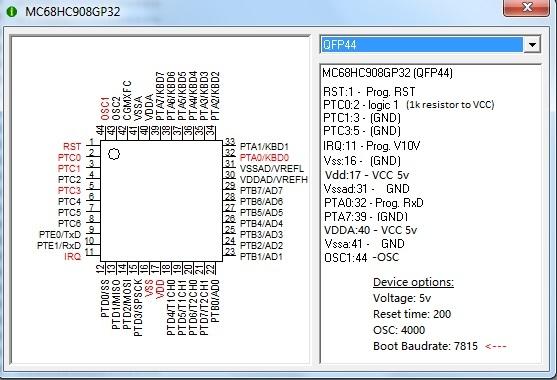Click the PTB3/AD3 pin label

click(261, 235)
